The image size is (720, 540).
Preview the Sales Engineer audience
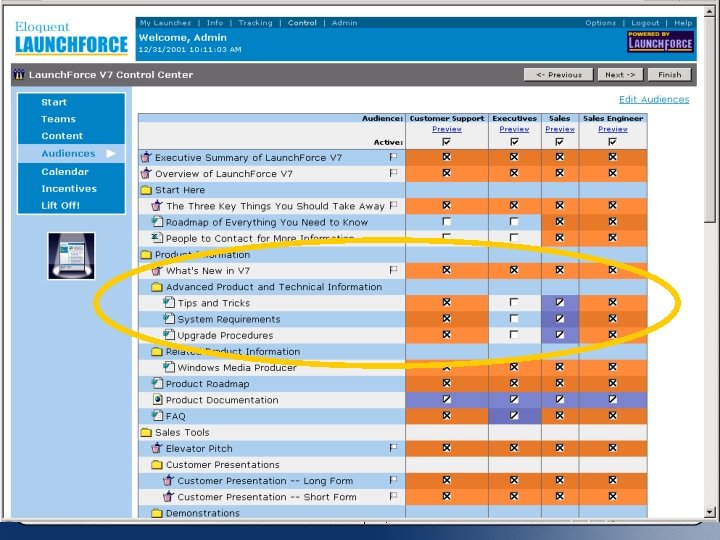[x=613, y=129]
